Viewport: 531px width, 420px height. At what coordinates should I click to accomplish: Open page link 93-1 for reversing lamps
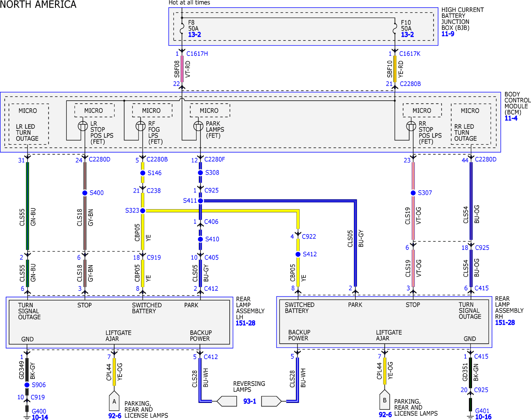[x=250, y=401]
